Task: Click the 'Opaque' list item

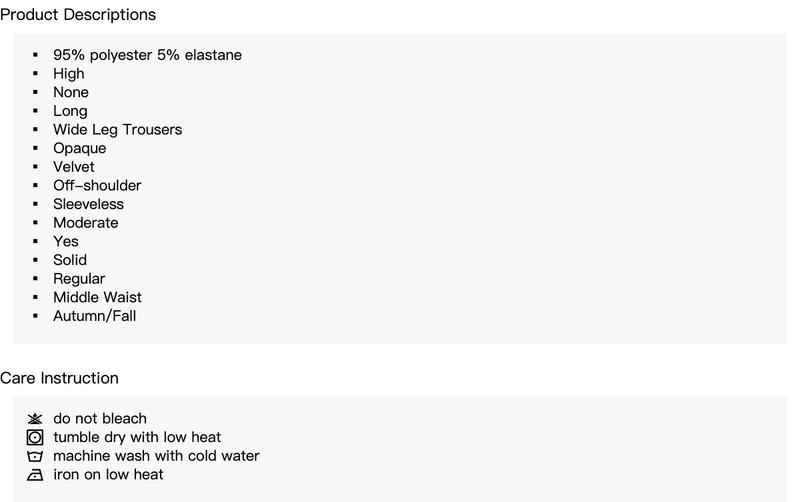Action: pyautogui.click(x=80, y=148)
